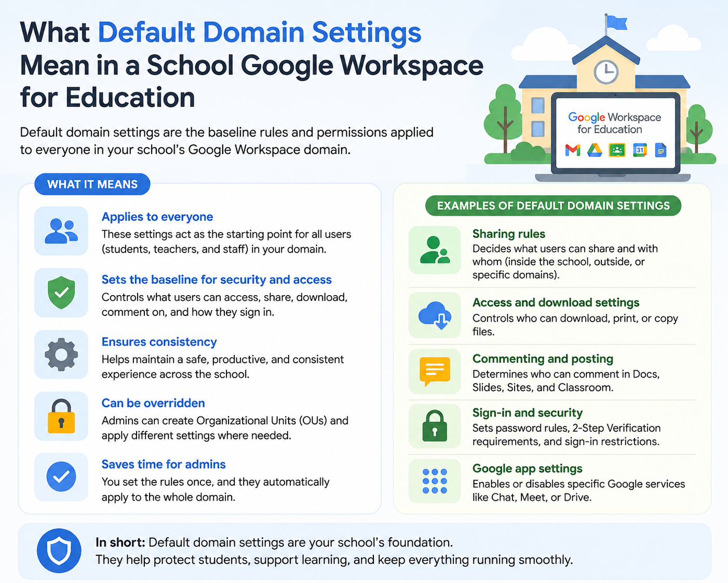Click the Saves time for admins heading
Viewport: 728px width, 583px height.
click(164, 465)
